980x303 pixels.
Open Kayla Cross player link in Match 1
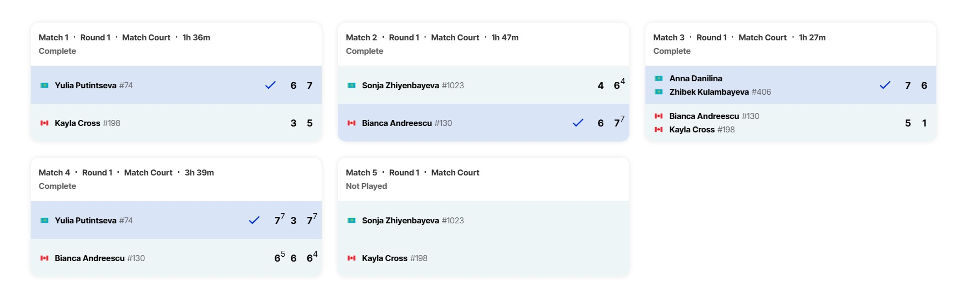click(78, 123)
